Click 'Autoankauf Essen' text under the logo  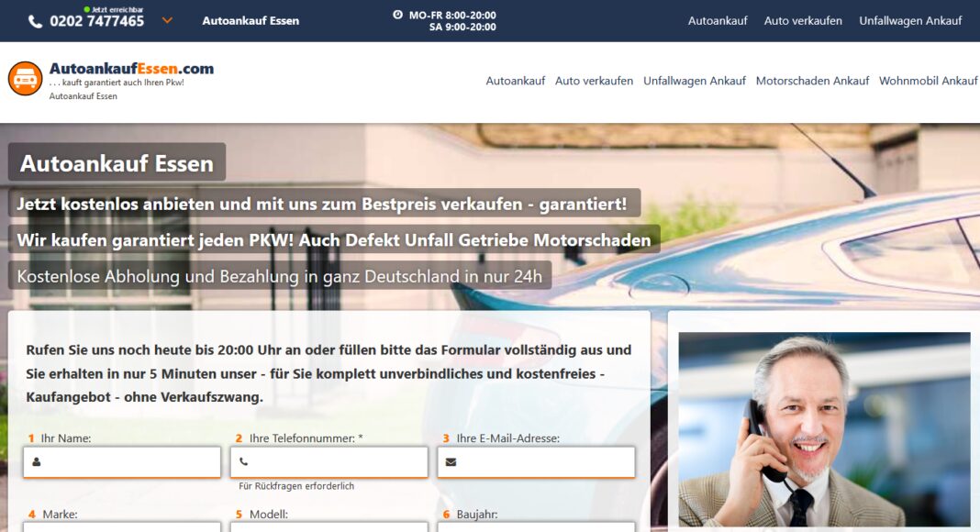84,96
